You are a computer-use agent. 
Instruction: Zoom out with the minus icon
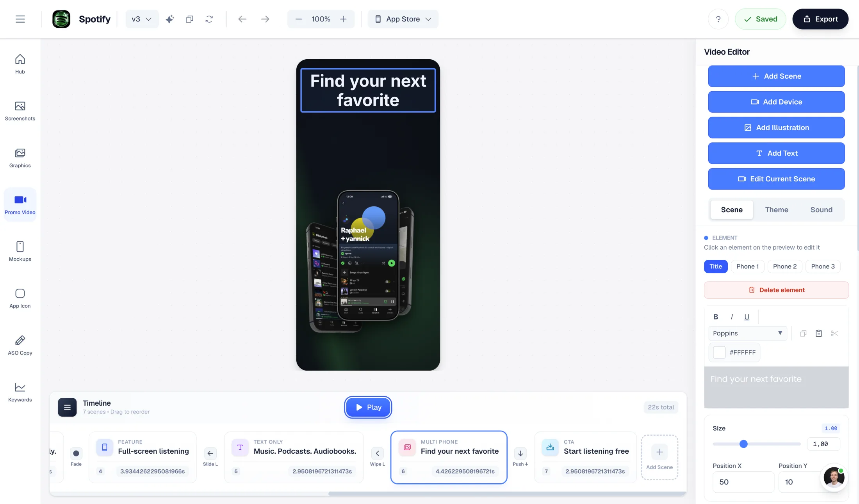[x=299, y=19]
